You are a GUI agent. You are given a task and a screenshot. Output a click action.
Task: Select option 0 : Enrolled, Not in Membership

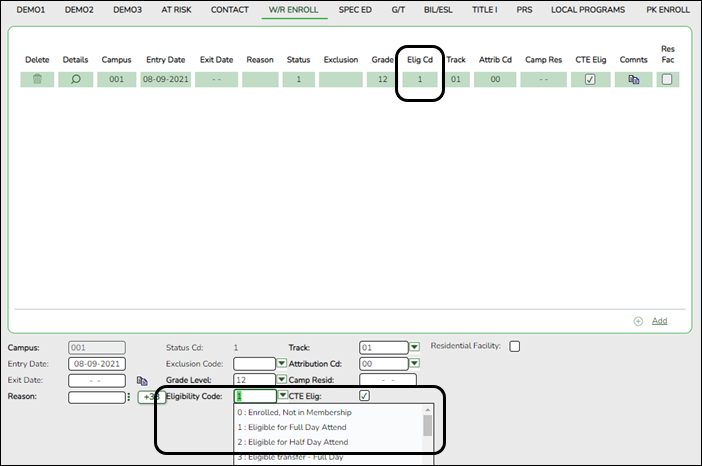[294, 412]
